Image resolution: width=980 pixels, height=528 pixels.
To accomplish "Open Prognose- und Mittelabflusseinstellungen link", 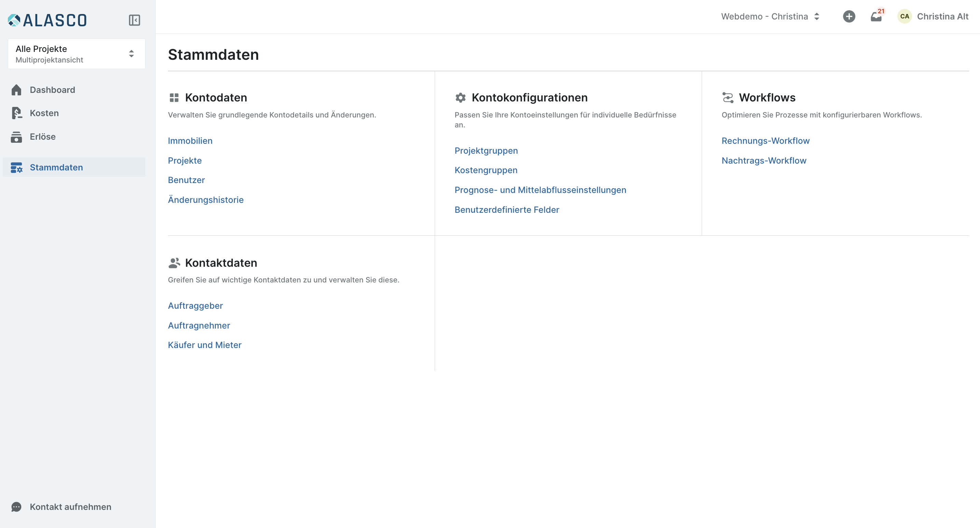I will pos(540,190).
